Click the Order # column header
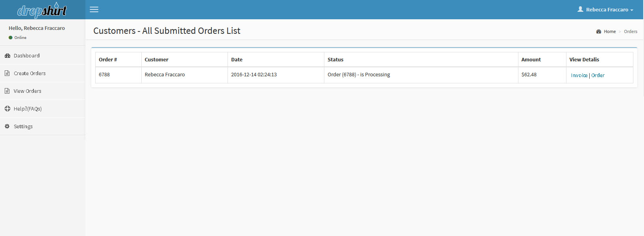Image resolution: width=644 pixels, height=236 pixels. pyautogui.click(x=118, y=59)
